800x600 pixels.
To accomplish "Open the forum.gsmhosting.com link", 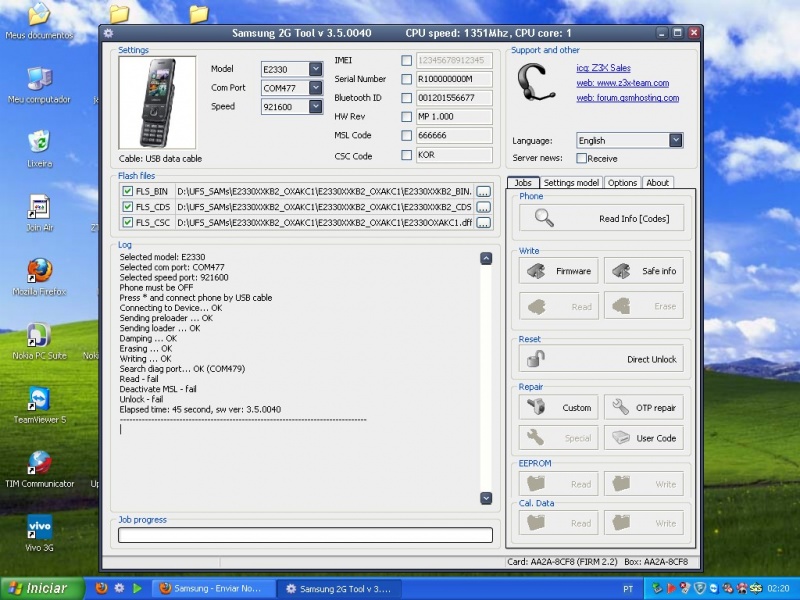I will pyautogui.click(x=628, y=97).
